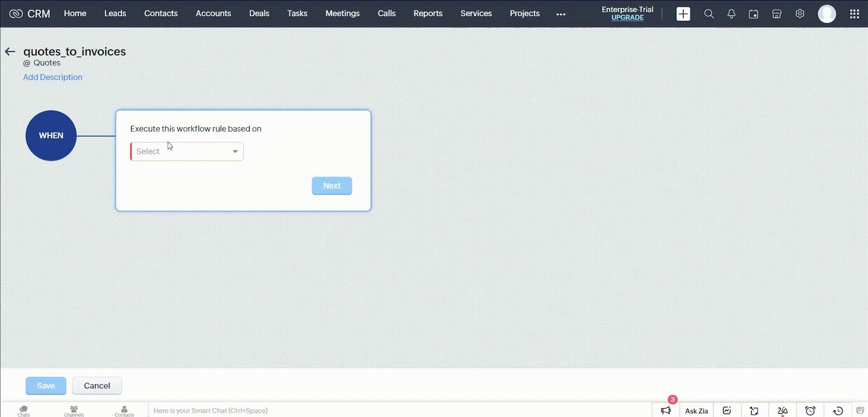The width and height of the screenshot is (868, 417).
Task: Click the Cancel button
Action: coord(97,386)
